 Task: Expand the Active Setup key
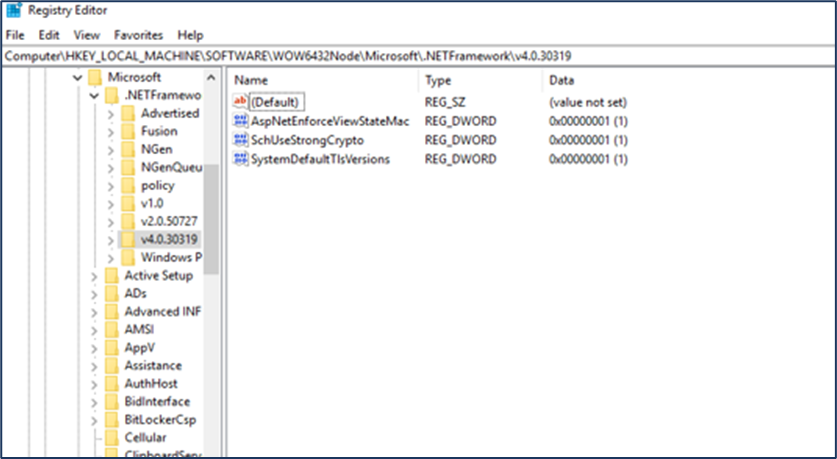(x=94, y=276)
